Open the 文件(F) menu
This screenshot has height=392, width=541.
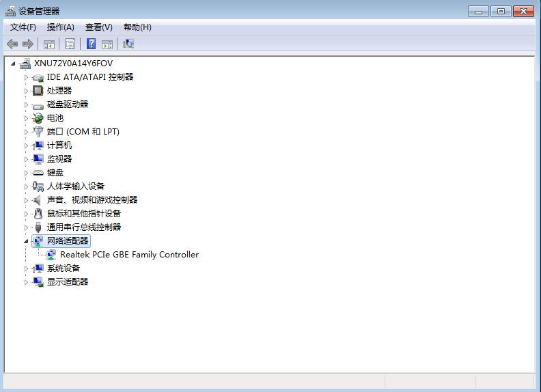pyautogui.click(x=23, y=27)
